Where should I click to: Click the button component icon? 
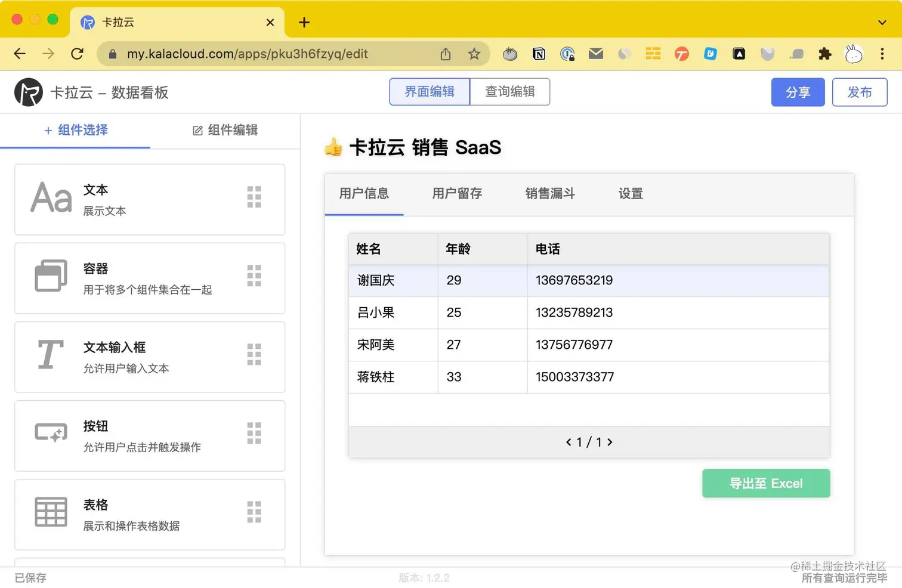[51, 433]
